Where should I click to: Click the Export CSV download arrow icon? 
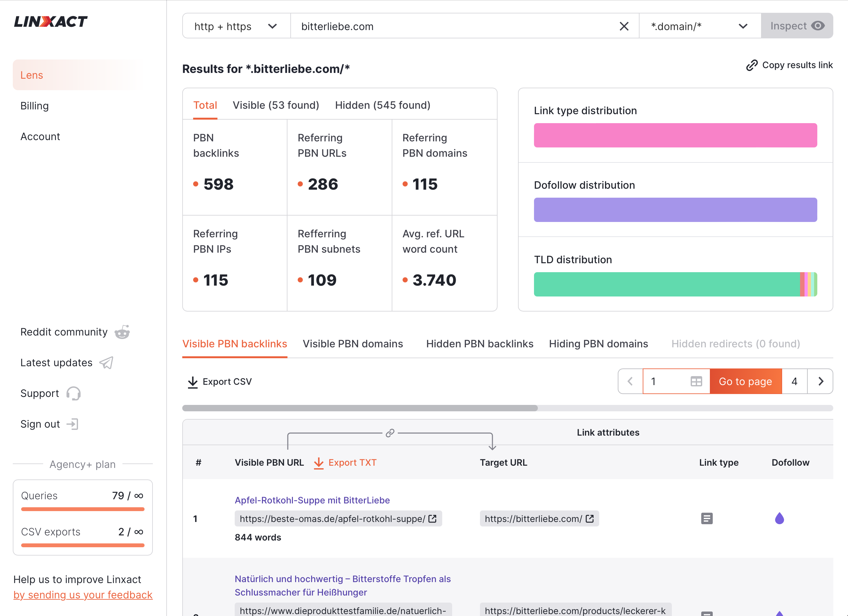tap(192, 382)
